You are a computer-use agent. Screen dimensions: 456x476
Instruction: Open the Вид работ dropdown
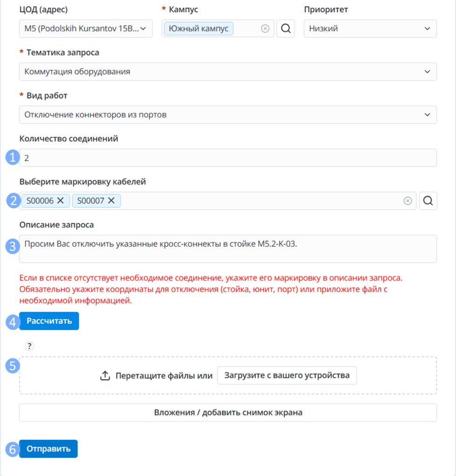(x=228, y=115)
